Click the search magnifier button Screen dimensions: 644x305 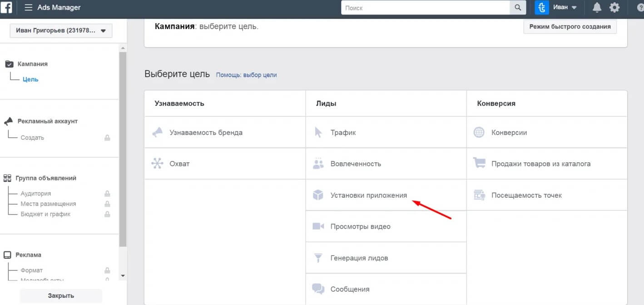[517, 8]
